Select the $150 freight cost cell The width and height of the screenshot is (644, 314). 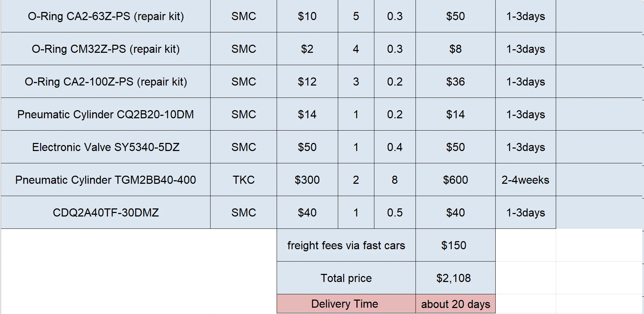[x=456, y=245]
